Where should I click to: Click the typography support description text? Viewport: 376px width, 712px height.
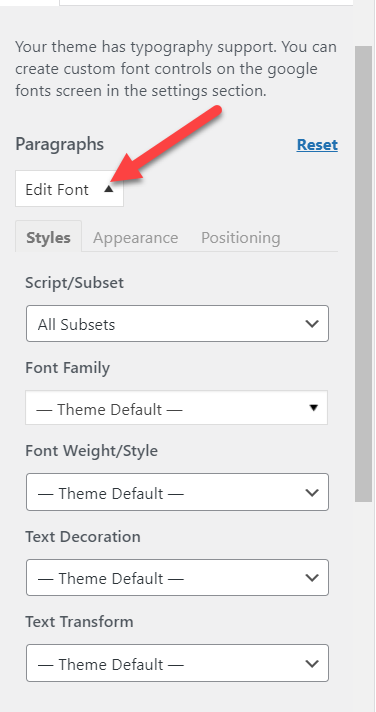point(176,69)
